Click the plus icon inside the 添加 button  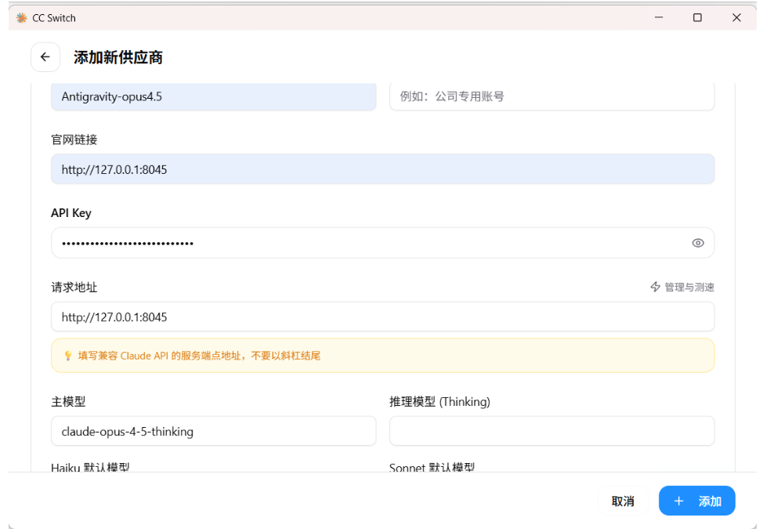click(678, 501)
